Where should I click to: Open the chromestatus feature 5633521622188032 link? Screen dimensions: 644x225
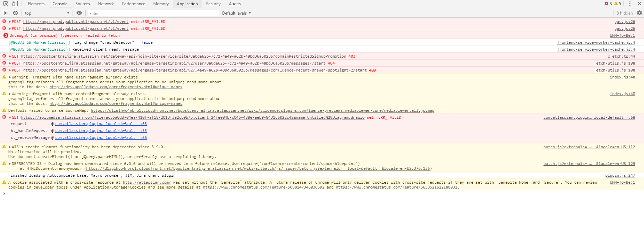point(396,187)
